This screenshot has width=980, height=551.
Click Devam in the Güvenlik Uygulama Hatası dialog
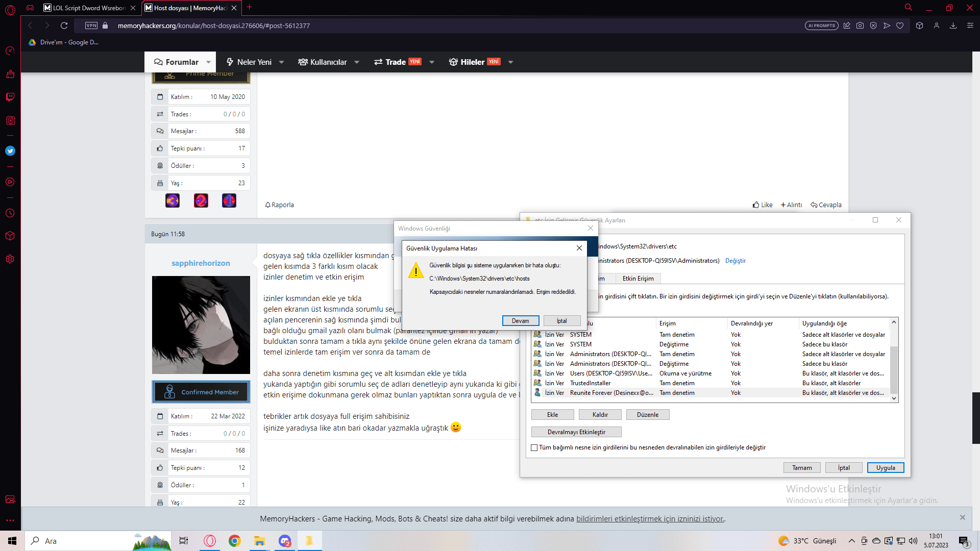[x=521, y=321]
